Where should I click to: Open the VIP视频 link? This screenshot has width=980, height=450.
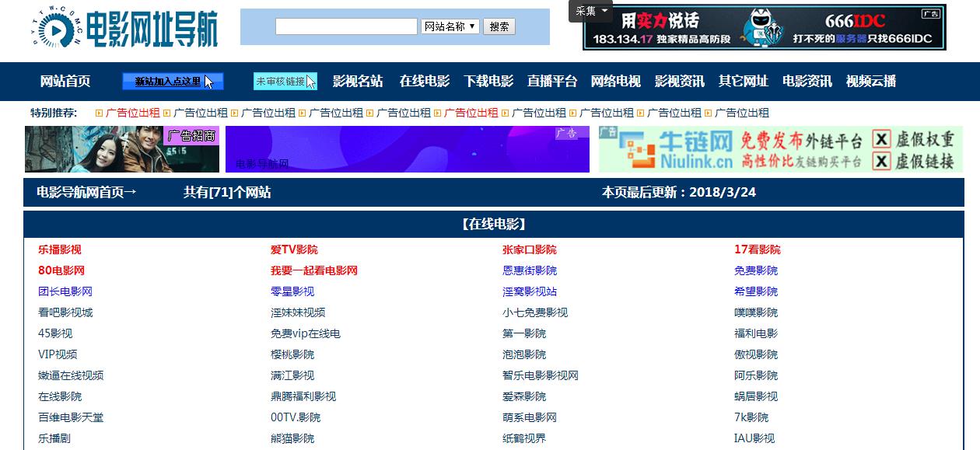(58, 354)
